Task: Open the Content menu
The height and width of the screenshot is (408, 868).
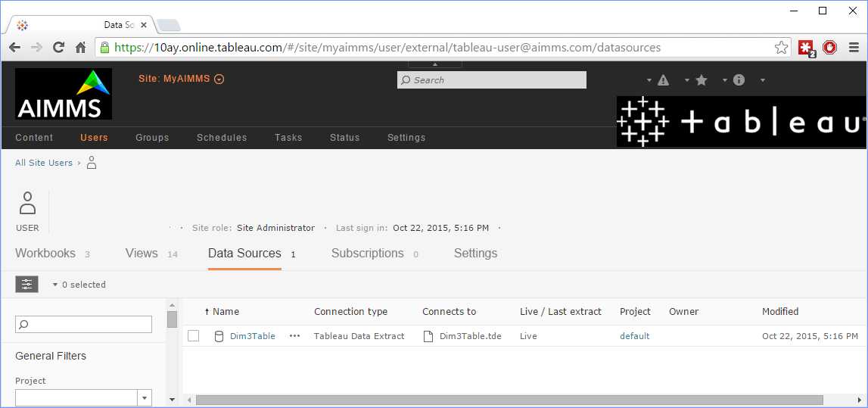Action: coord(34,138)
